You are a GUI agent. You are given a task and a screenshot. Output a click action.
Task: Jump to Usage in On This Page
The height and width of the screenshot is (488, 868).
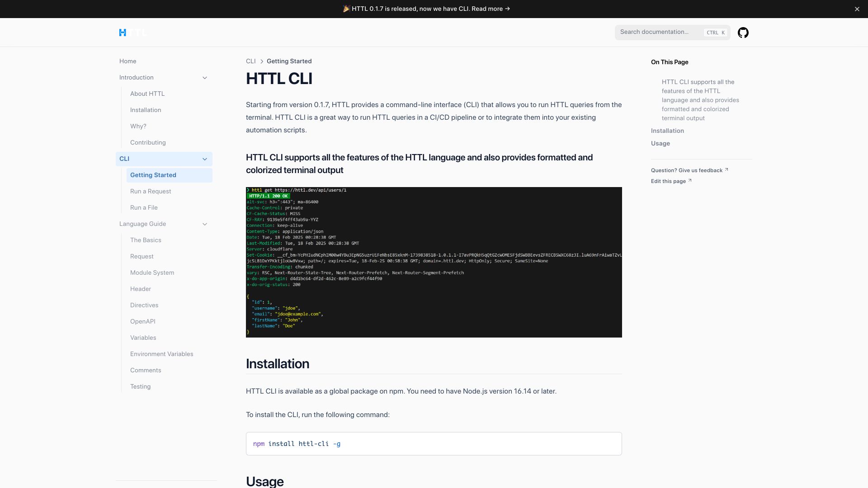(660, 143)
